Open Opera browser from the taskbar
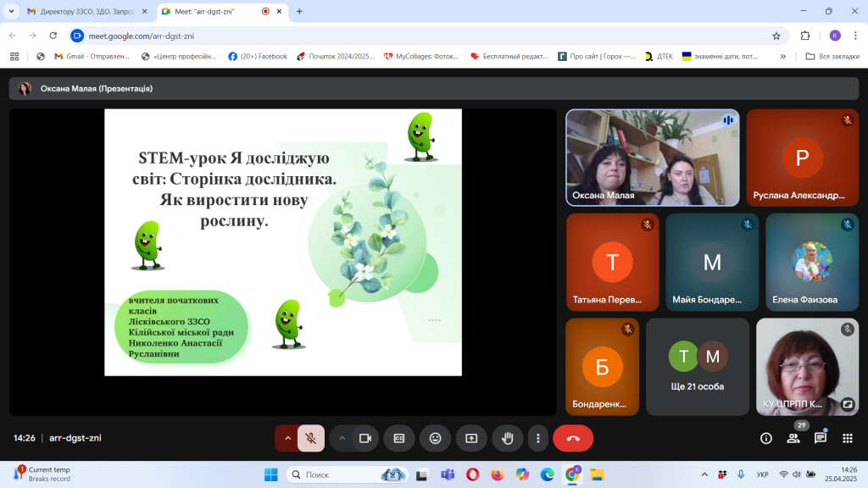This screenshot has width=868, height=488. tap(472, 474)
